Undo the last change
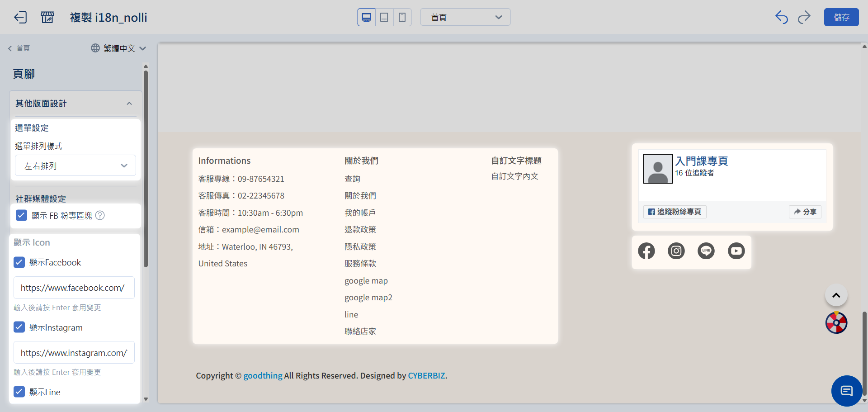The height and width of the screenshot is (412, 868). pos(781,17)
